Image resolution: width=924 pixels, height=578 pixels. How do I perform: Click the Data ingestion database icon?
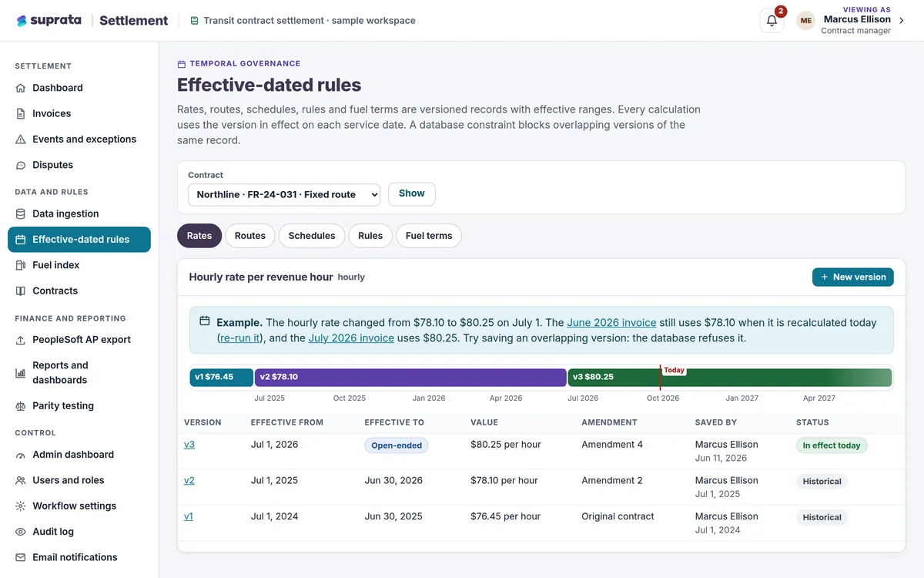point(21,213)
